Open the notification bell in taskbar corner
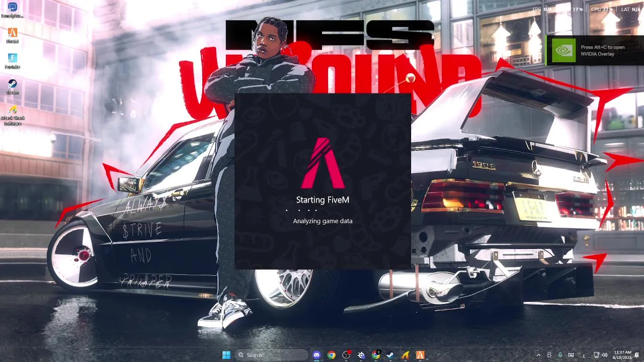 click(637, 355)
